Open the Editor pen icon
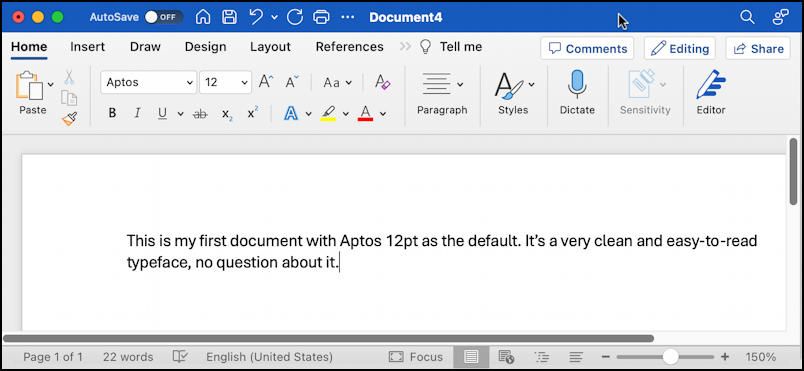 pyautogui.click(x=711, y=85)
